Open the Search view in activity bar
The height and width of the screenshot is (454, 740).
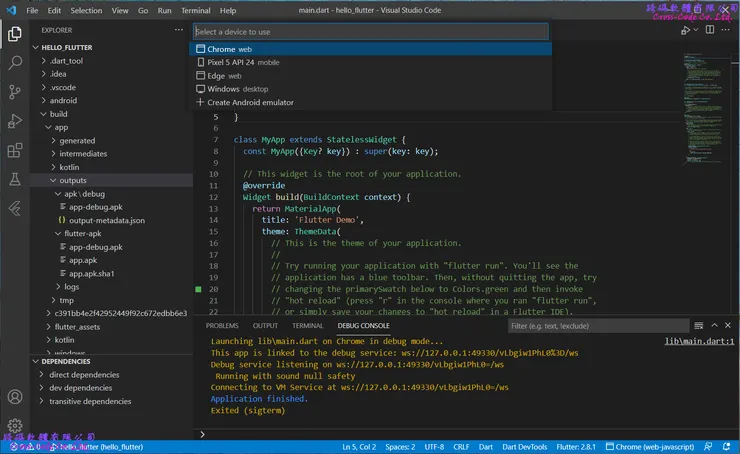(x=15, y=62)
